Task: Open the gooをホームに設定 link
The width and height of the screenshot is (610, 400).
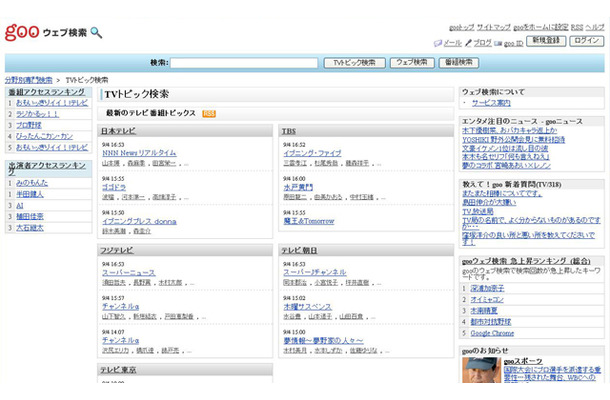Action: coord(541,27)
